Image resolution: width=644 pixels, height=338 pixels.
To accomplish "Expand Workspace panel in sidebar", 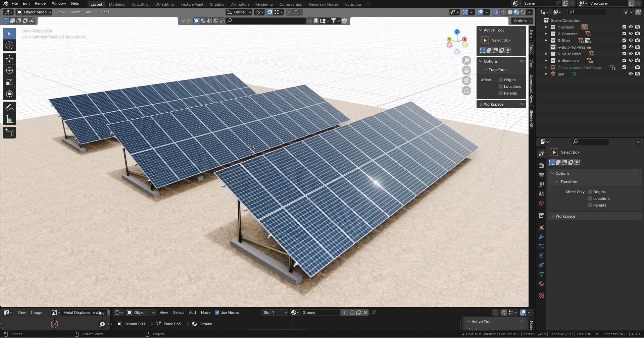I will [493, 104].
